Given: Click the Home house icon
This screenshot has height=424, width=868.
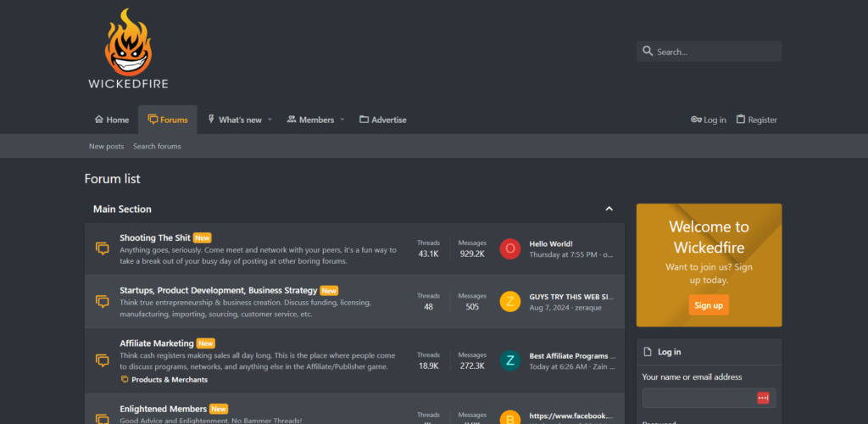Looking at the screenshot, I should pos(99,120).
